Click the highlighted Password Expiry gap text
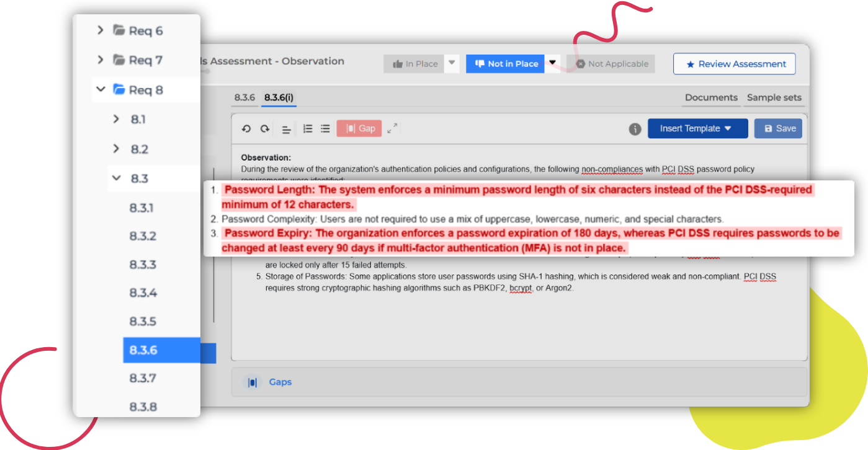The image size is (868, 450). [x=531, y=240]
